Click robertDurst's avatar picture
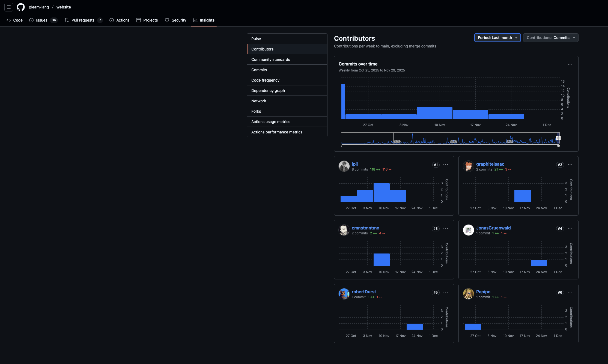 click(x=344, y=294)
